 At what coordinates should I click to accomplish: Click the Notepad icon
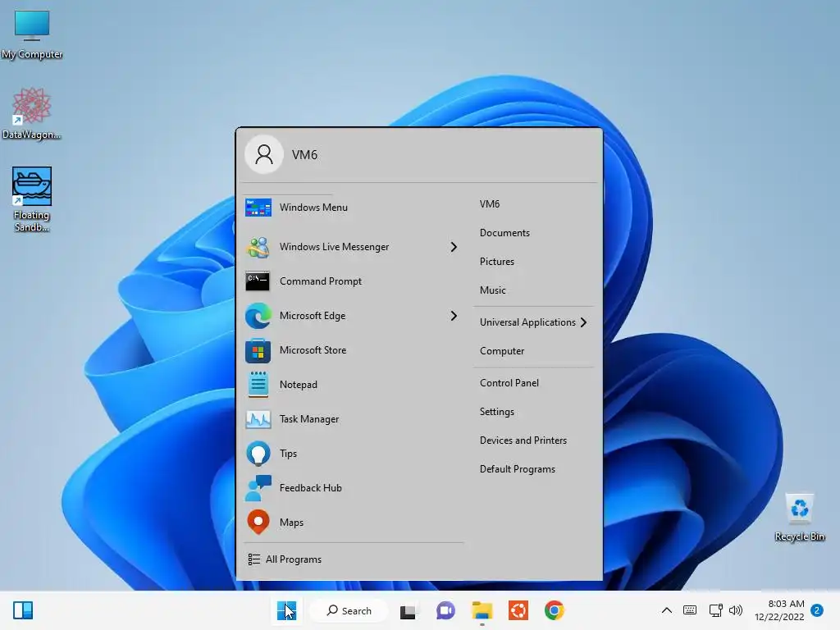[258, 385]
